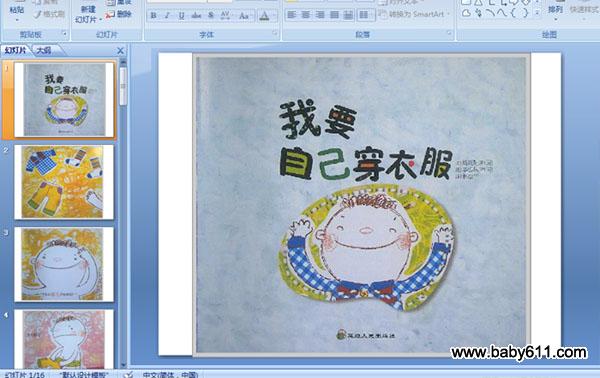This screenshot has width=600, height=378.
Task: Set text columns with the columns icon
Action: point(364,15)
